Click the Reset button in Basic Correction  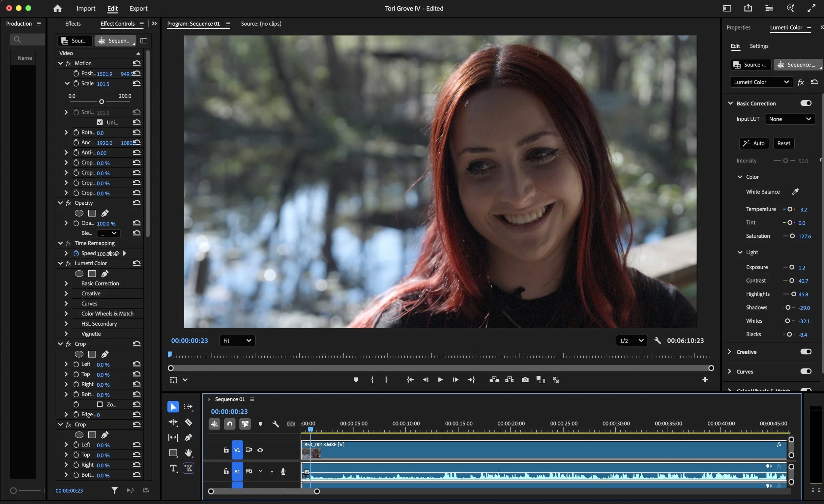tap(783, 143)
